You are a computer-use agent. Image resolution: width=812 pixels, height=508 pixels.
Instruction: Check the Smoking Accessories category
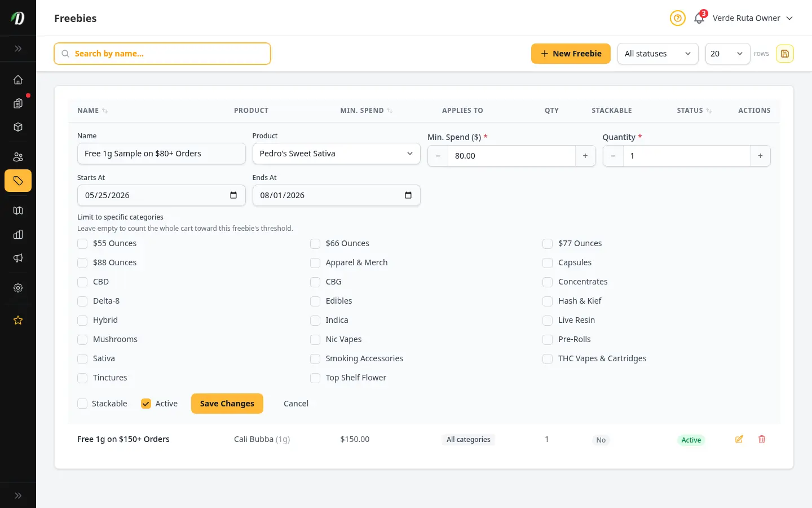(x=315, y=358)
